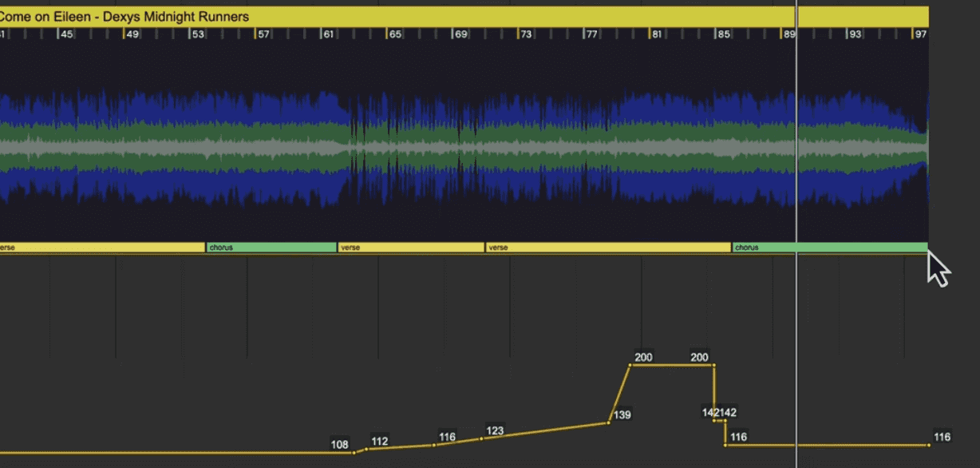Select the verse segment starting near bar 61
This screenshot has height=468, width=980.
tap(411, 248)
